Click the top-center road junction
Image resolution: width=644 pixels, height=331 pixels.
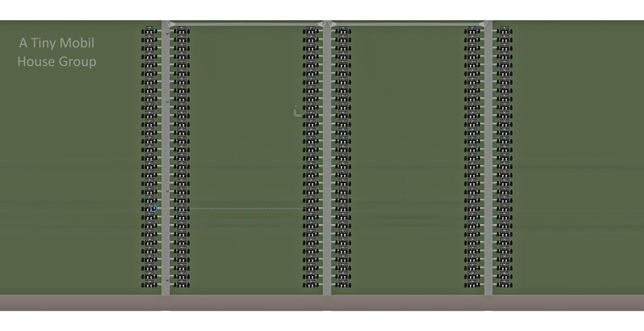point(327,24)
